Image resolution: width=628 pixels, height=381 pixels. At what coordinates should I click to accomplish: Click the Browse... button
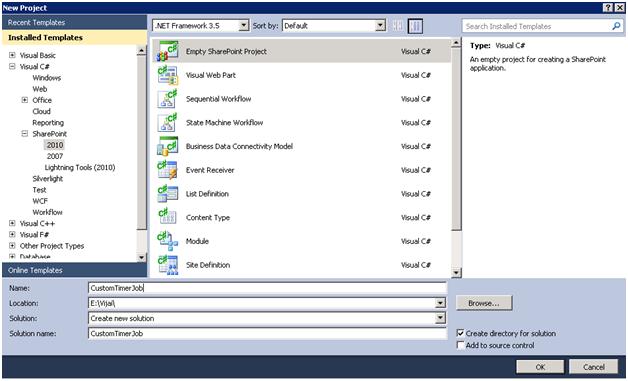click(x=484, y=303)
